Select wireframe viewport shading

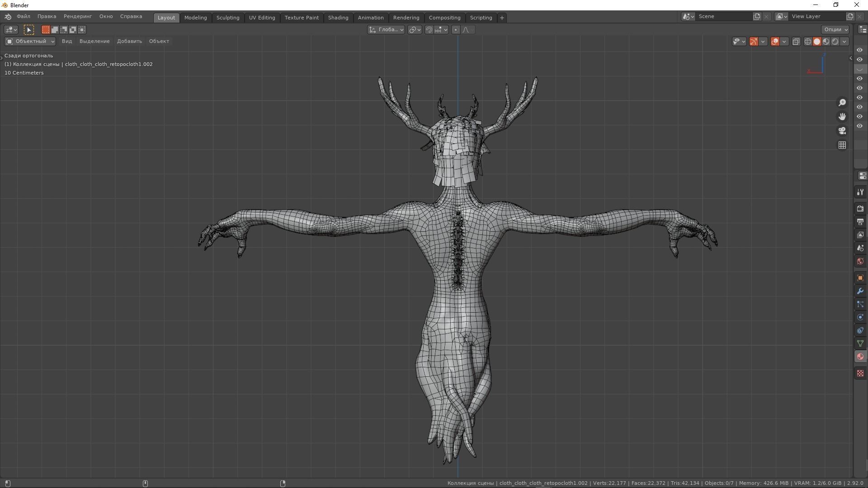pos(808,42)
